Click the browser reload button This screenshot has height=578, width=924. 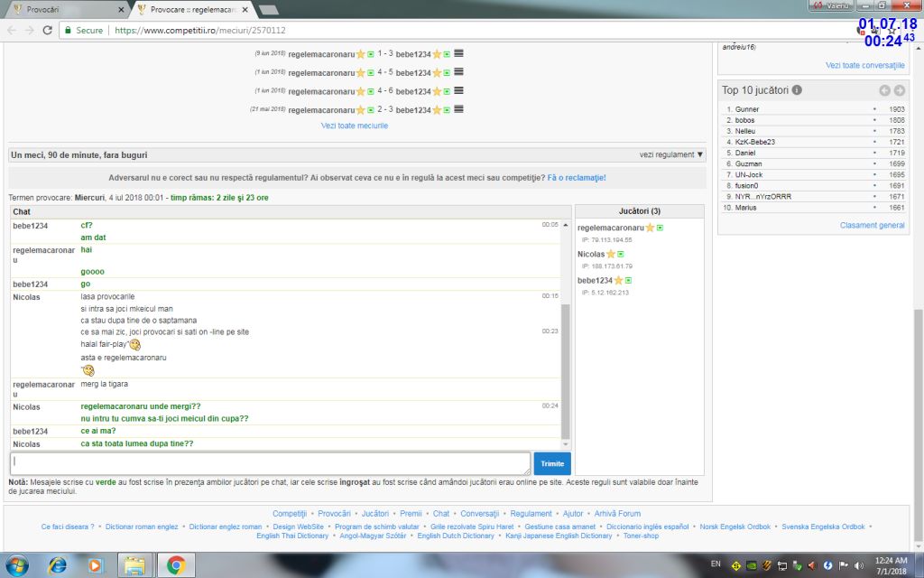[47, 30]
